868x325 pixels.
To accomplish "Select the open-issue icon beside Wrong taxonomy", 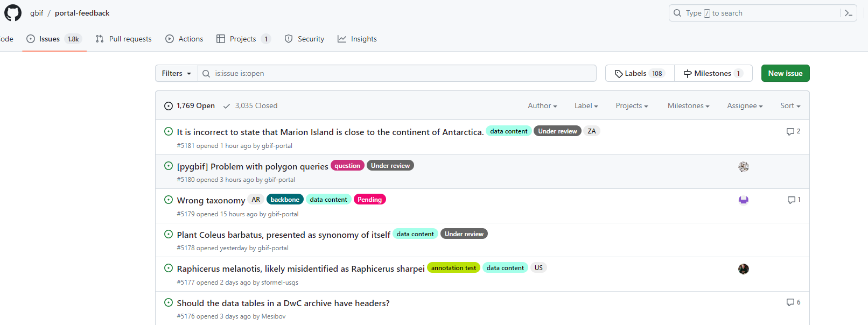I will pos(169,200).
